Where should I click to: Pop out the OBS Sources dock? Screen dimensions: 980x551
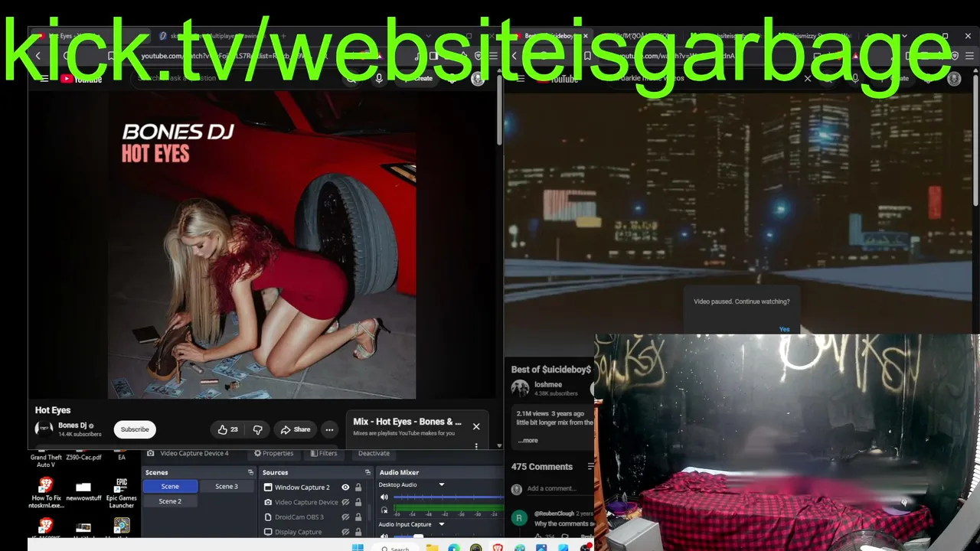[x=367, y=472]
